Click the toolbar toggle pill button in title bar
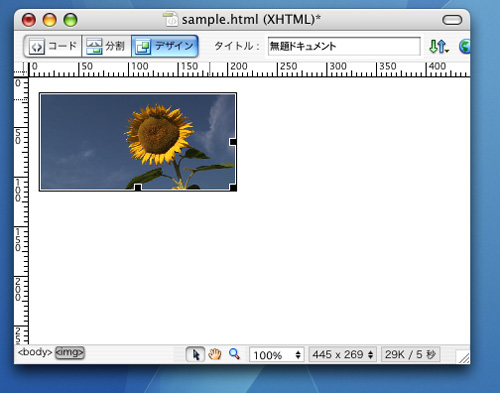The image size is (500, 393). 452,20
